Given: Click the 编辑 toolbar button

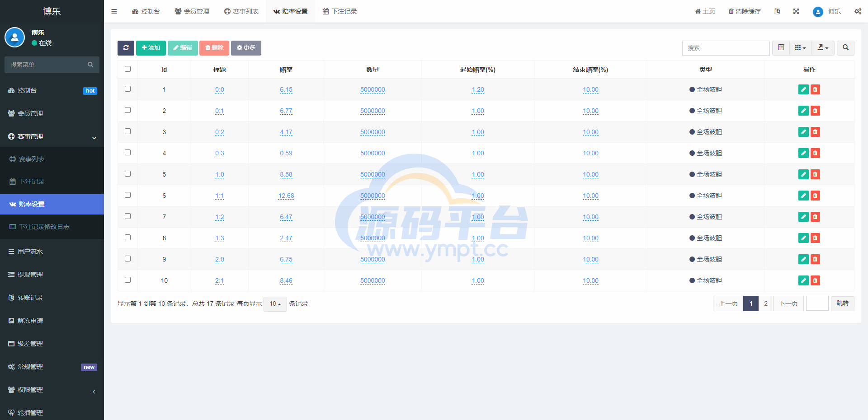Looking at the screenshot, I should click(183, 48).
